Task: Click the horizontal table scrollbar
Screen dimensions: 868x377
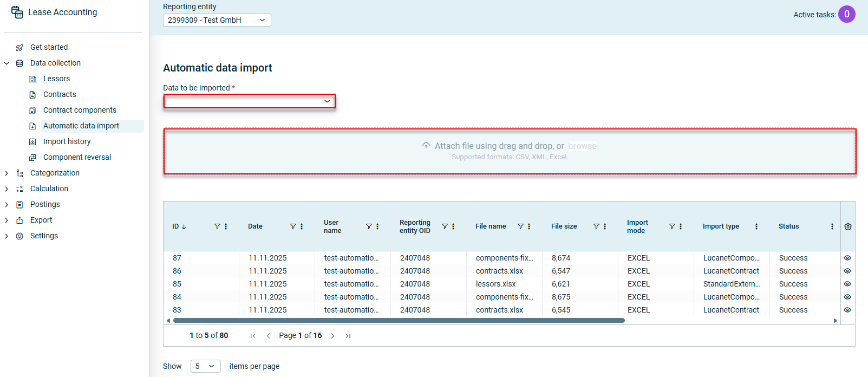Action: click(x=398, y=321)
